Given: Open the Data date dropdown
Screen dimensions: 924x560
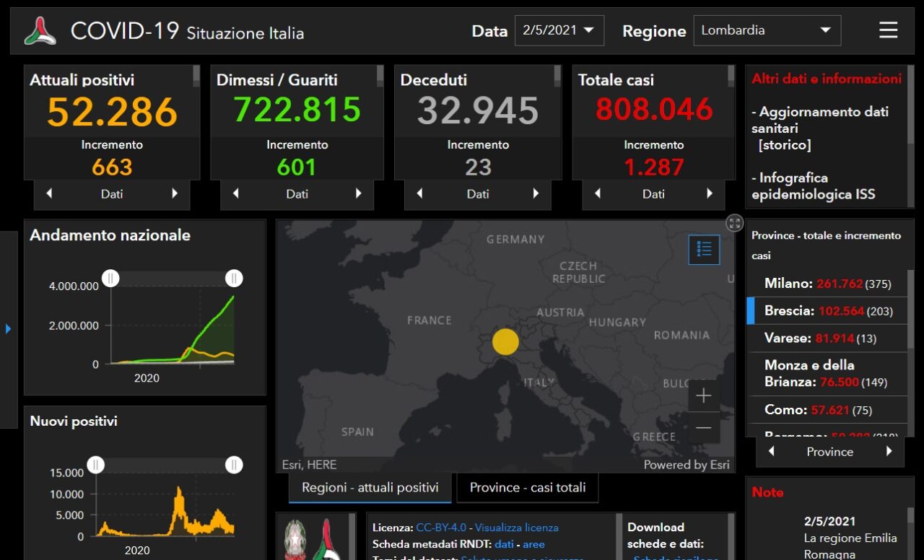Looking at the screenshot, I should (x=559, y=30).
